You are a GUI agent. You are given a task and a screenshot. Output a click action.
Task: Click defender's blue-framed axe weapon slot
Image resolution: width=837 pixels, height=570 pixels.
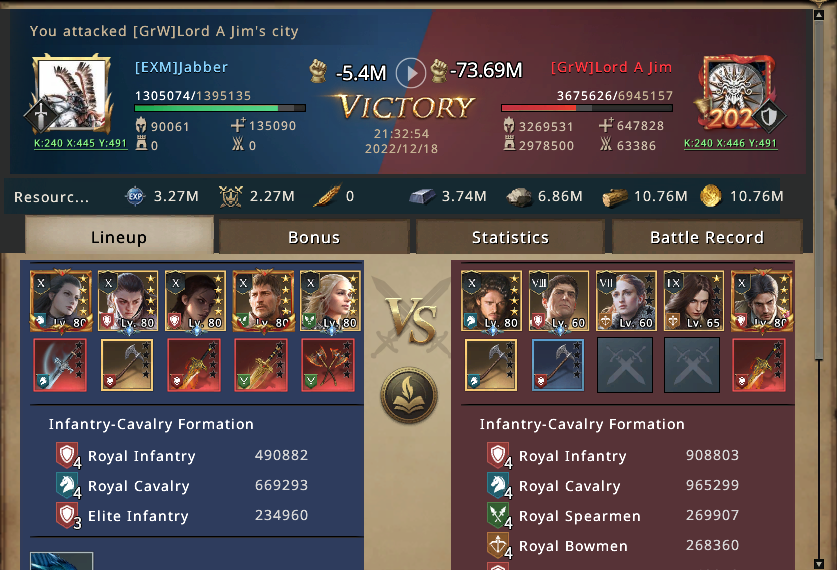pos(558,365)
